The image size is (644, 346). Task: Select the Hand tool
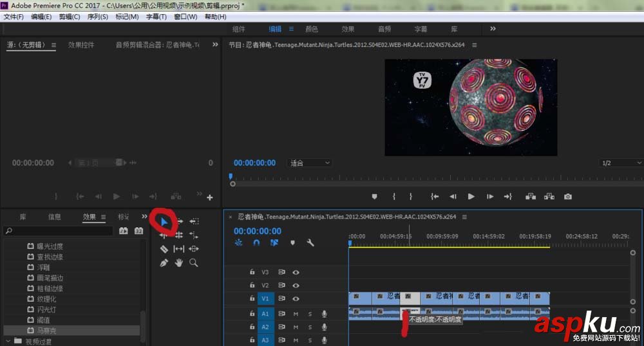[178, 263]
